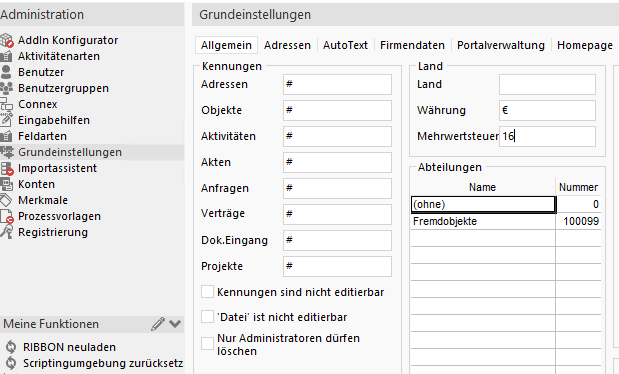Open the AddIn Konfigurator icon
Image resolution: width=619 pixels, height=374 pixels.
click(7, 40)
